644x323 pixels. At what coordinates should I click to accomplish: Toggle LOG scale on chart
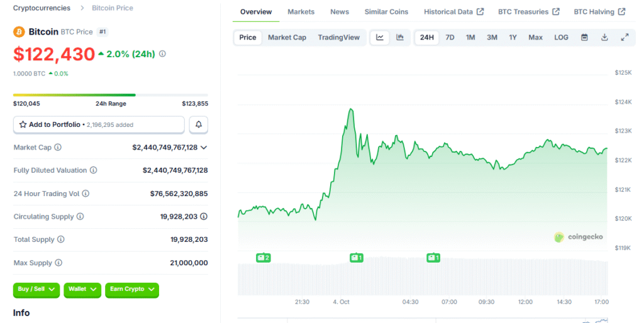[561, 38]
